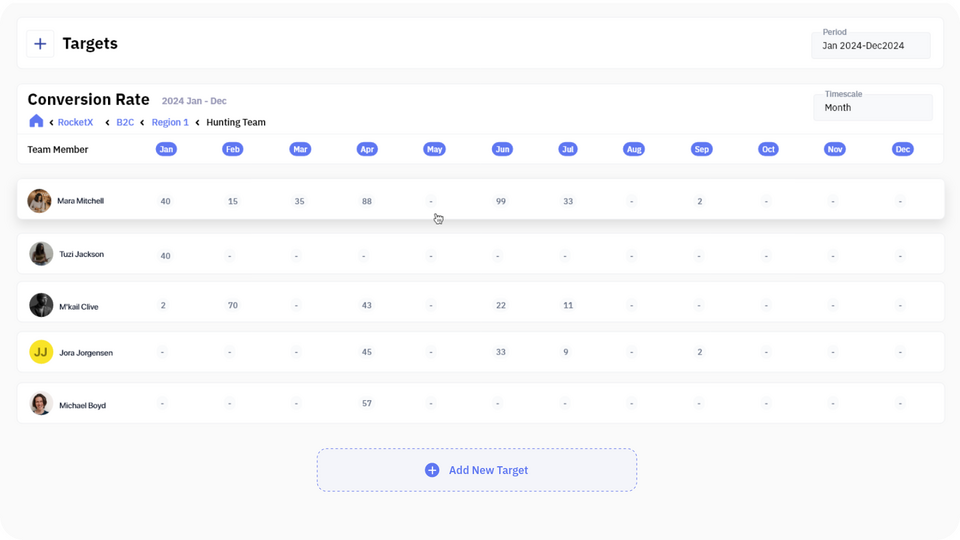Click Jora Jorgensen's Jun value 33
The image size is (960, 540).
501,352
